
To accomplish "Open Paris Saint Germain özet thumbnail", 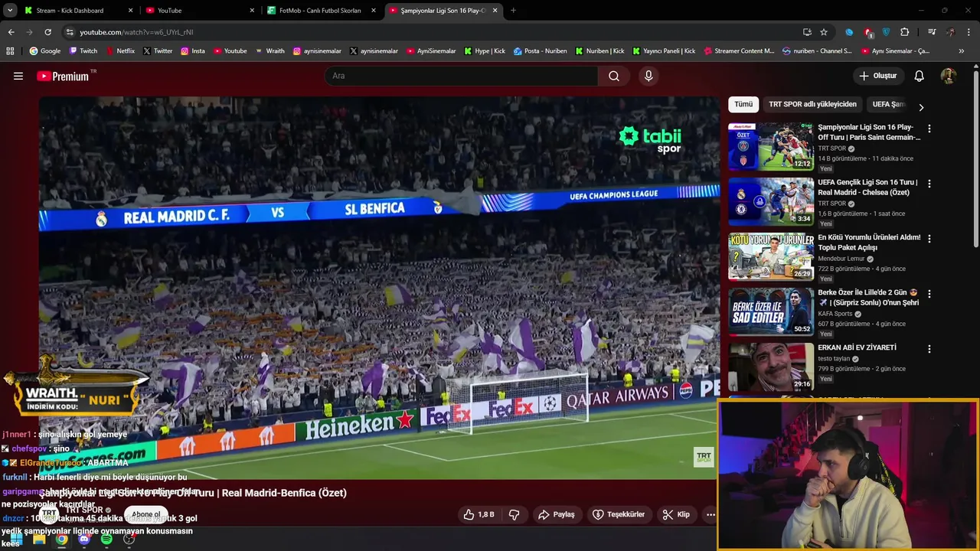I will coord(771,146).
